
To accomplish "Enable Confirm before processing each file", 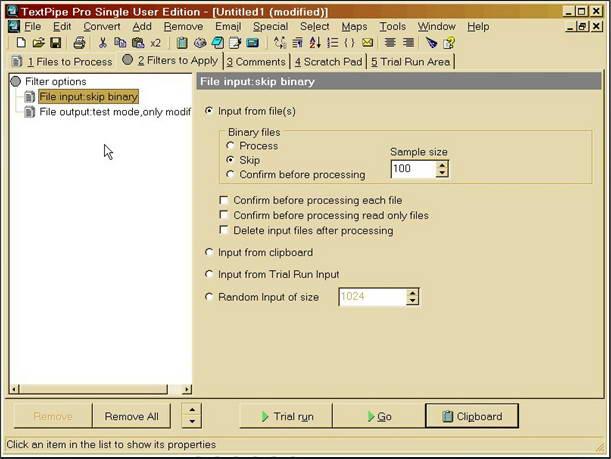I will pyautogui.click(x=224, y=200).
